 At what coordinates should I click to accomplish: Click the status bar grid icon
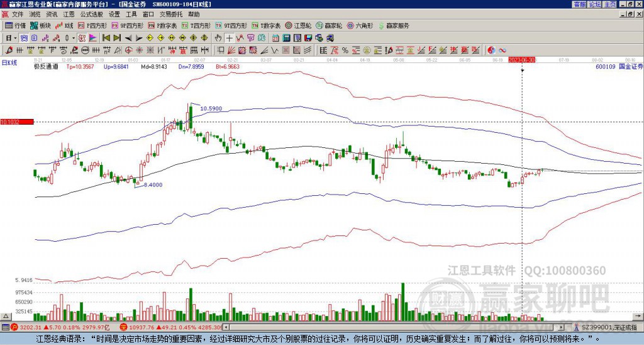(5, 327)
